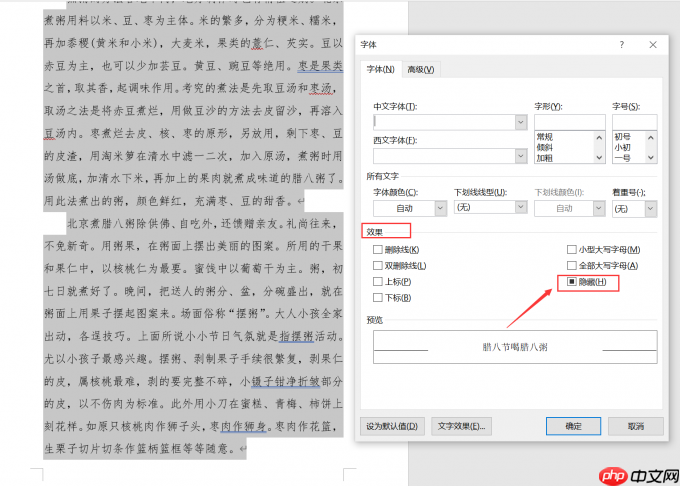Screen dimensions: 680x486
Task: Toggle the 上标(P) checkbox
Action: coord(377,282)
